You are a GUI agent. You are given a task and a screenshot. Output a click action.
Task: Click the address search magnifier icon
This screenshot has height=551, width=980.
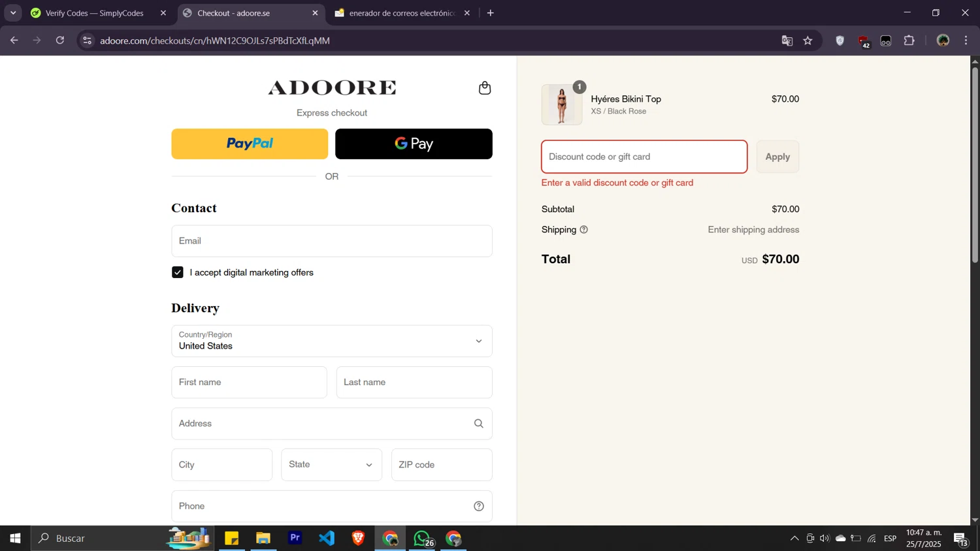[479, 424]
